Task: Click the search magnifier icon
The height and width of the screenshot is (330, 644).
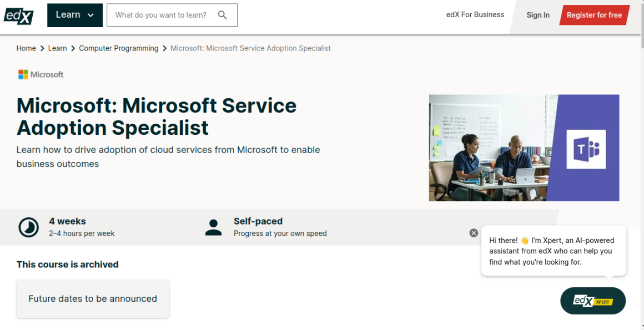Action: click(x=223, y=15)
